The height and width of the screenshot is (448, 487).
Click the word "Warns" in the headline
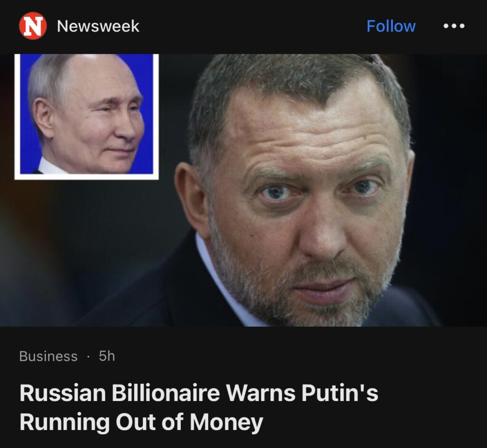pos(261,394)
